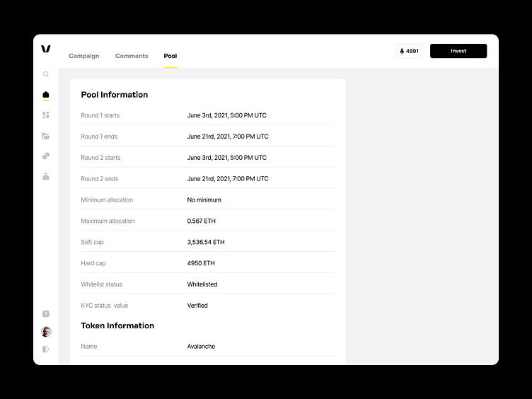532x399 pixels.
Task: Click the Pool Information heading
Action: pyautogui.click(x=115, y=95)
